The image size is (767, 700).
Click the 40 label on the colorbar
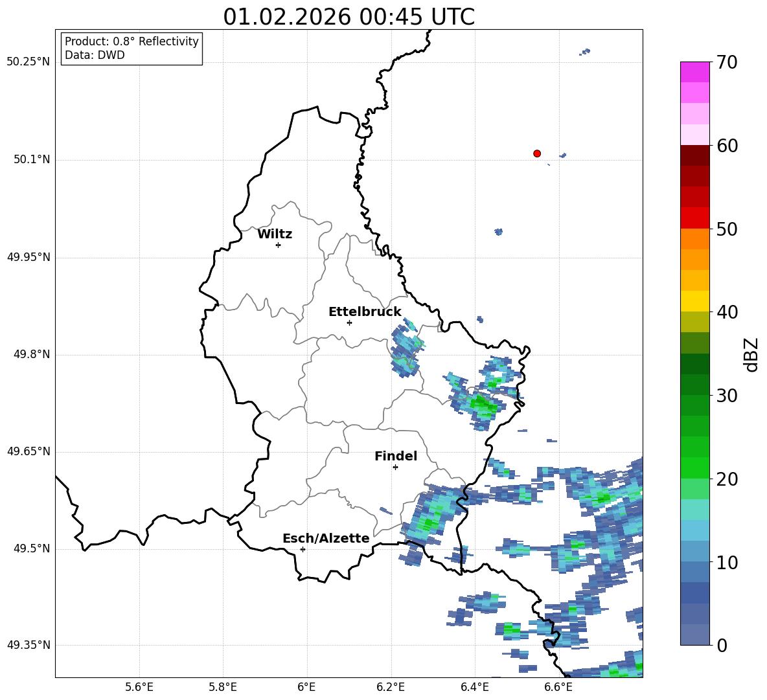click(x=726, y=312)
